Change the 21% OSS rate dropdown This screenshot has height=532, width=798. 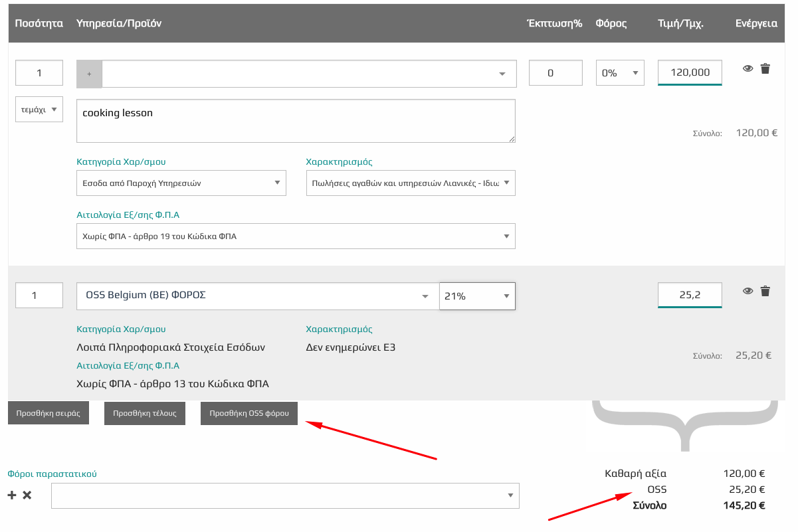pyautogui.click(x=476, y=296)
